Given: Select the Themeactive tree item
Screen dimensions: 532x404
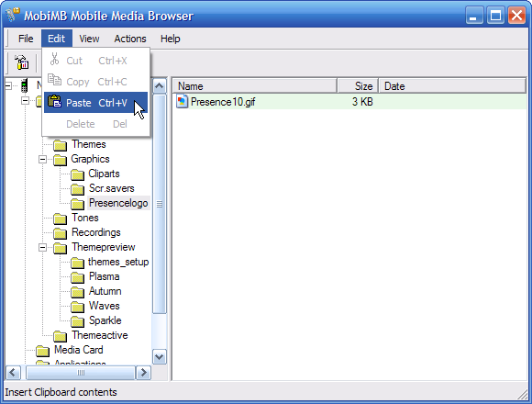Looking at the screenshot, I should 100,335.
